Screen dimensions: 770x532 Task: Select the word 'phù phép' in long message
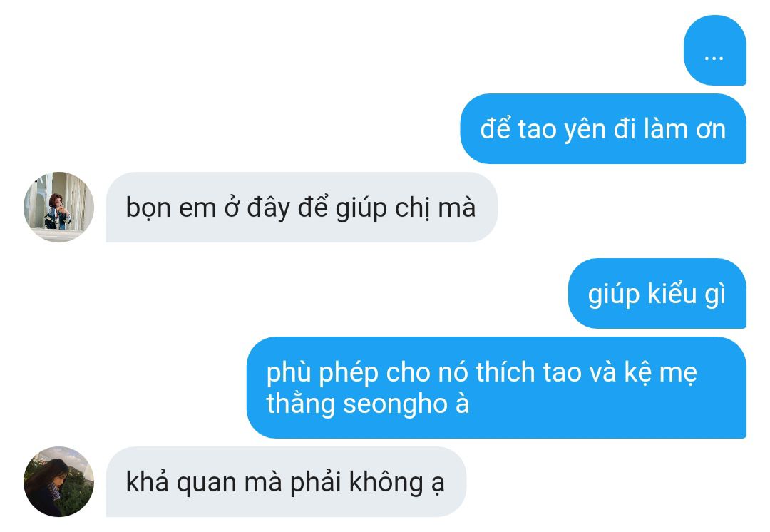(323, 374)
